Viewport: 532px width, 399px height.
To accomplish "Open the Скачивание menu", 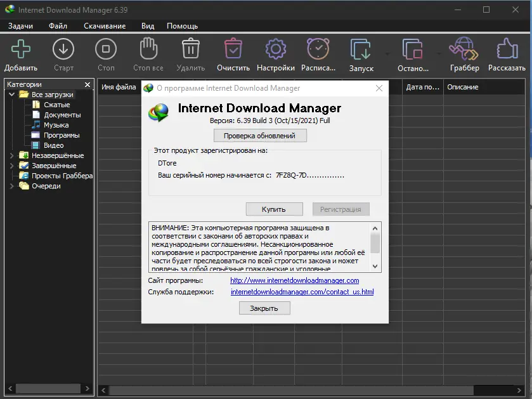I will click(x=105, y=26).
